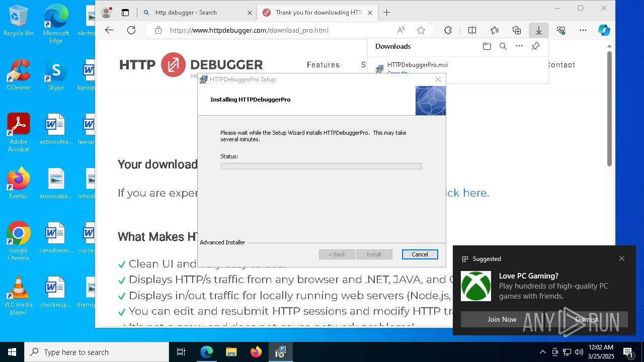Screen dimensions: 644x362
Task: Select the checkresp Word document icon
Action: coord(56,292)
